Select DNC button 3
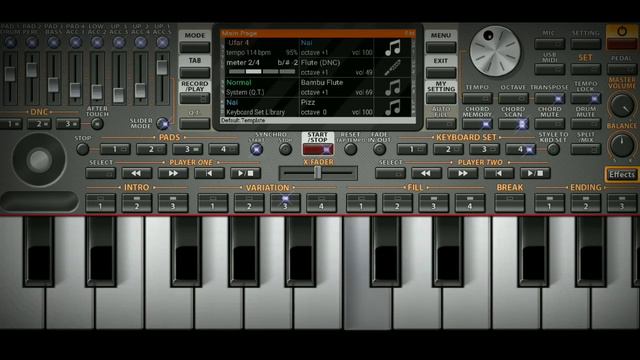The image size is (640, 360). 68,124
